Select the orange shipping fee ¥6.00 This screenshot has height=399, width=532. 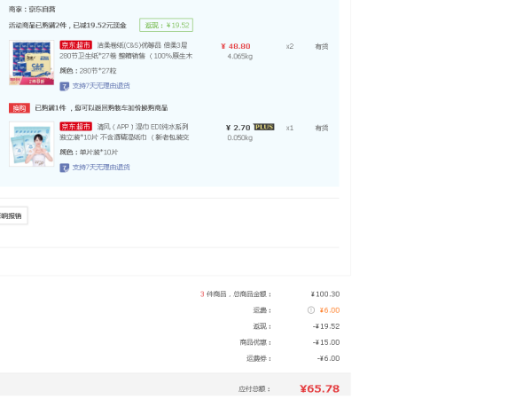tap(330, 310)
